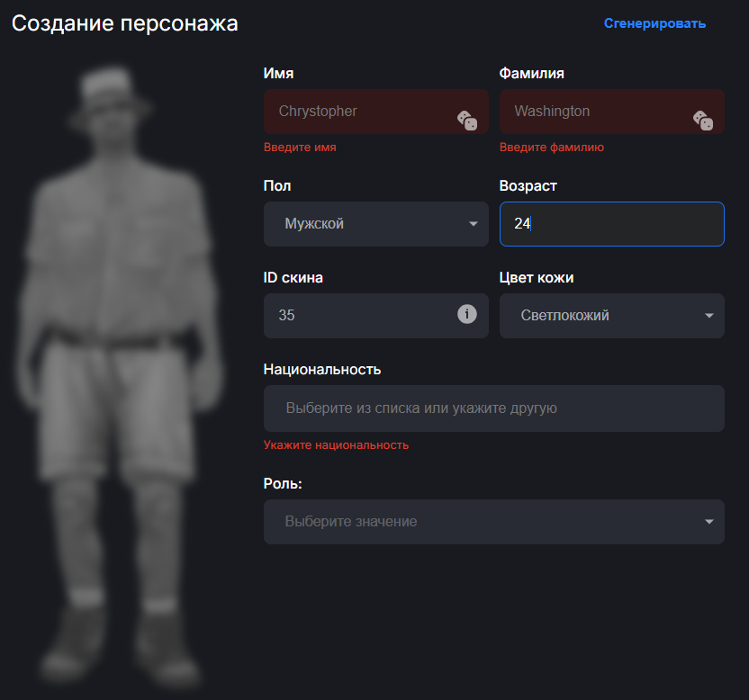Click the Введите имя error message
The width and height of the screenshot is (749, 700).
[300, 147]
